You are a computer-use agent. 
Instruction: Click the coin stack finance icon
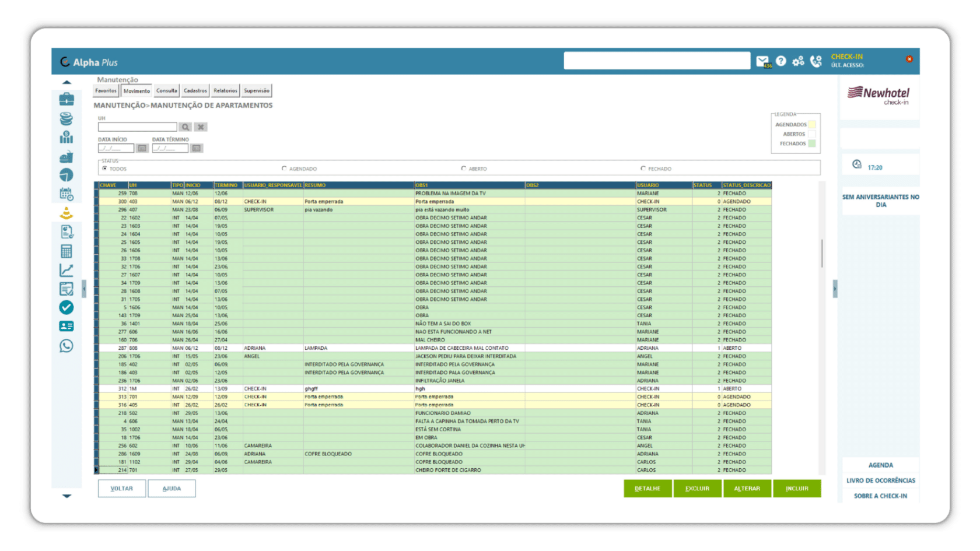pos(66,118)
